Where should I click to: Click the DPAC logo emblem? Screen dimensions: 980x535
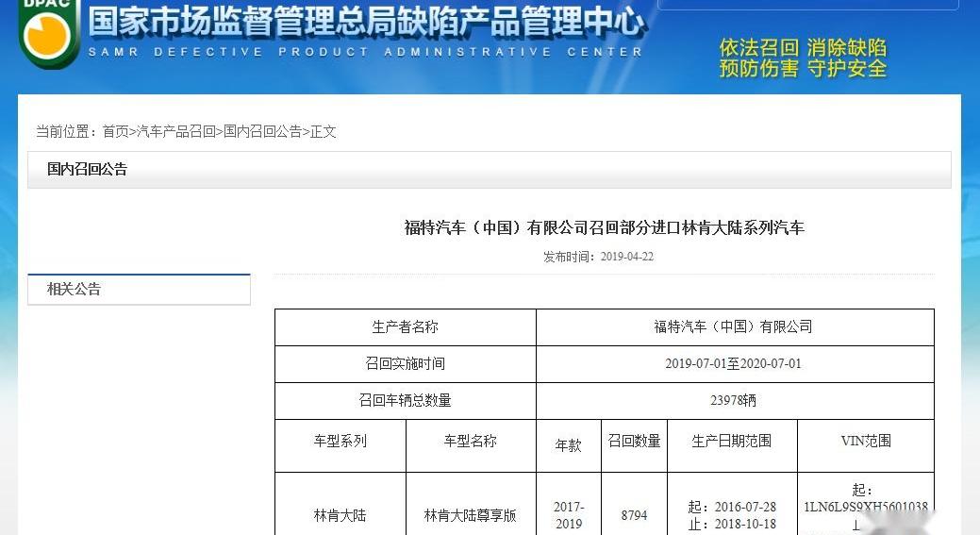pyautogui.click(x=49, y=32)
